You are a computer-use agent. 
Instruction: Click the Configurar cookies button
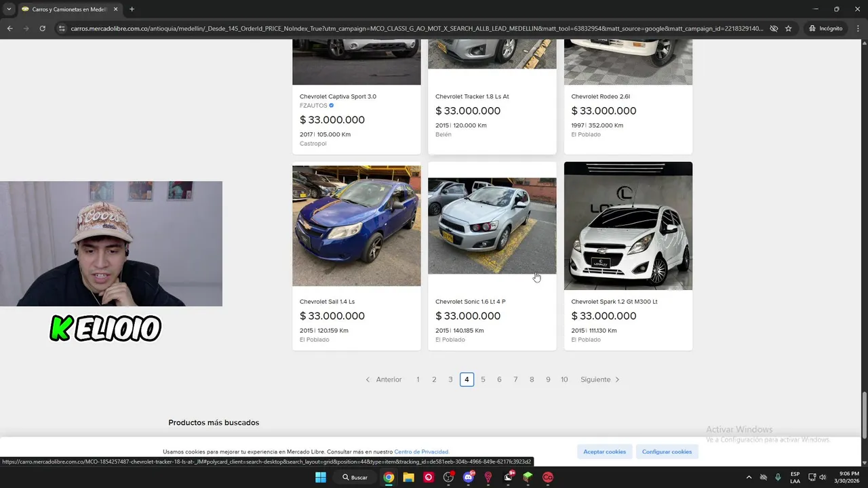pos(667,451)
